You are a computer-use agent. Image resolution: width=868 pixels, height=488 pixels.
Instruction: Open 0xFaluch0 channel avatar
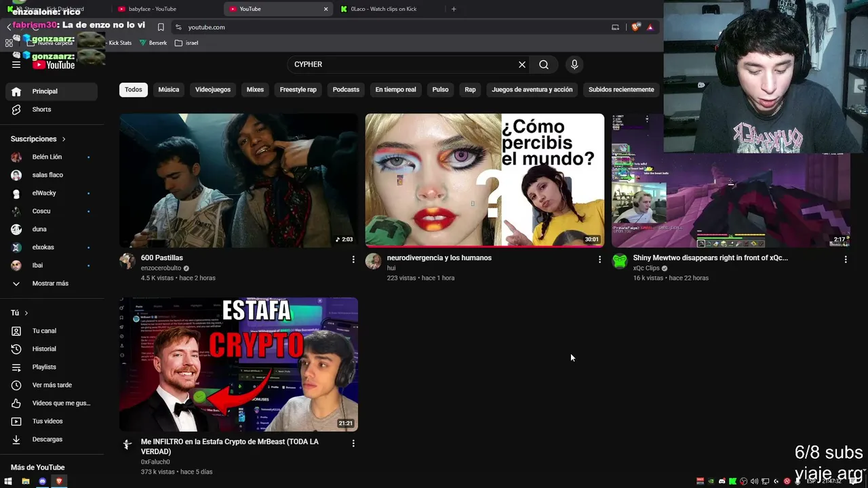pos(127,445)
